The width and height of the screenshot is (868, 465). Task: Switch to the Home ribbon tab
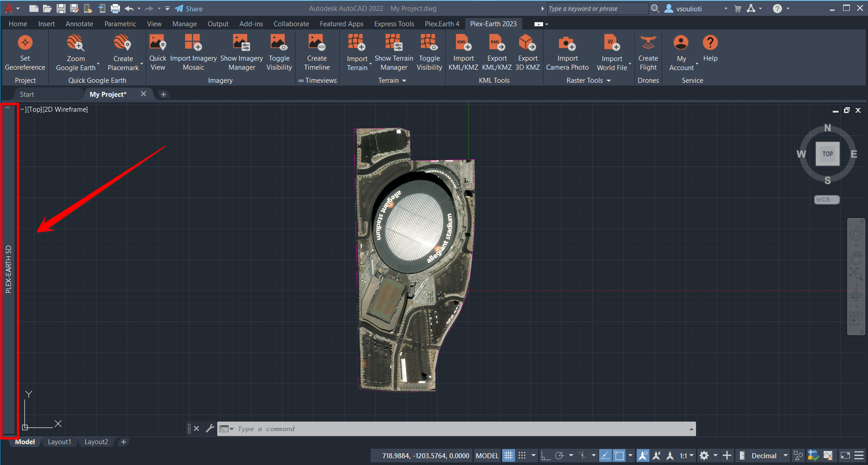pyautogui.click(x=18, y=24)
